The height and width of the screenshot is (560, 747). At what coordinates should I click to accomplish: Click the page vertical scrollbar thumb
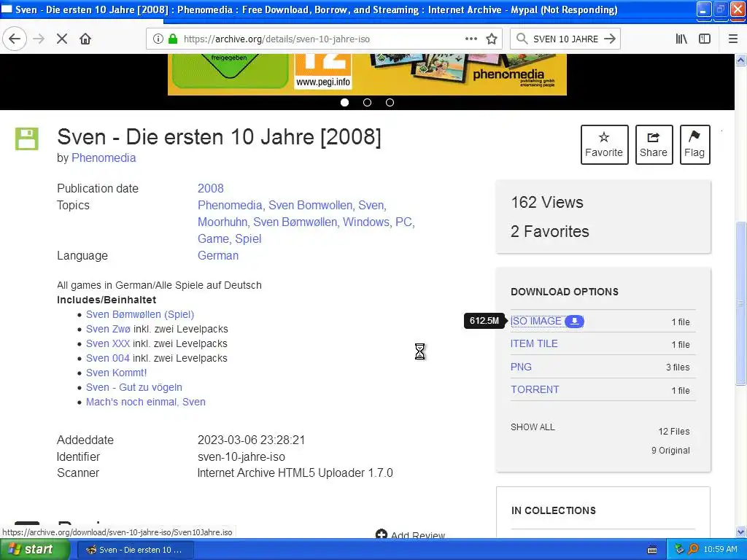pos(740,303)
